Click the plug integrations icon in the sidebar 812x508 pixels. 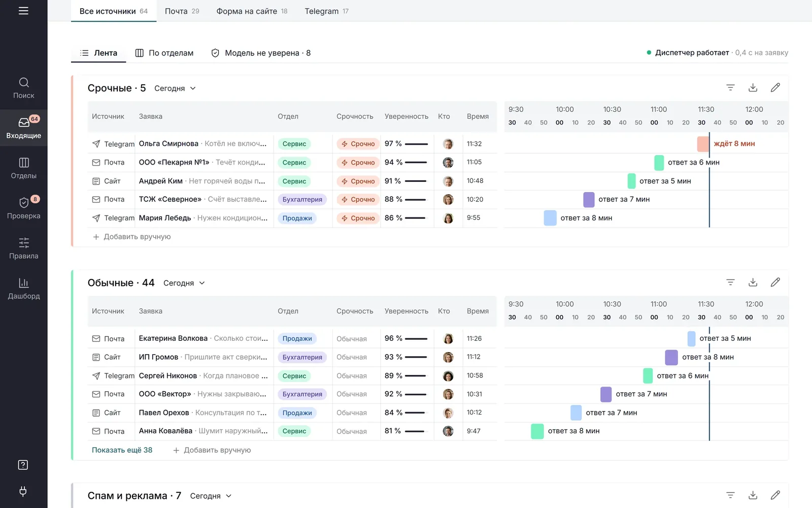(23, 491)
